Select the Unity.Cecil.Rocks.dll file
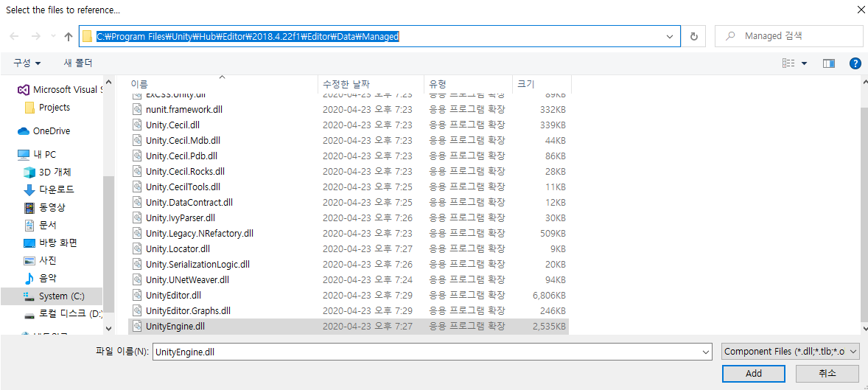 [349, 172]
